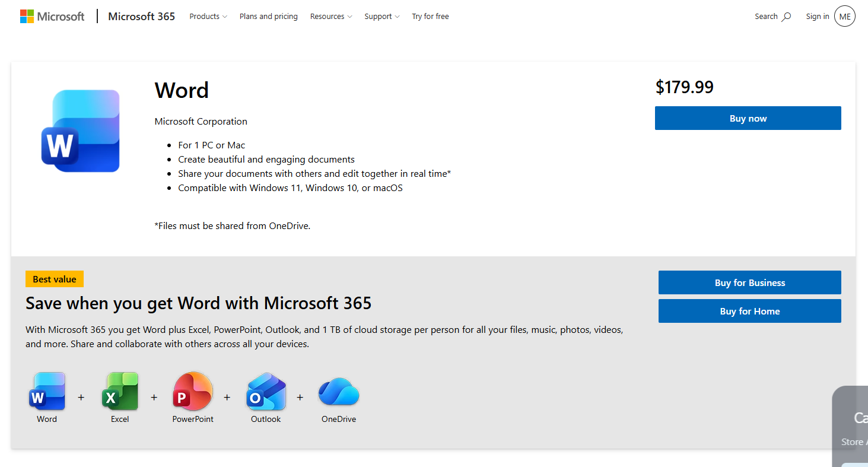Open the ME account avatar
Image resolution: width=868 pixels, height=467 pixels.
(x=845, y=17)
